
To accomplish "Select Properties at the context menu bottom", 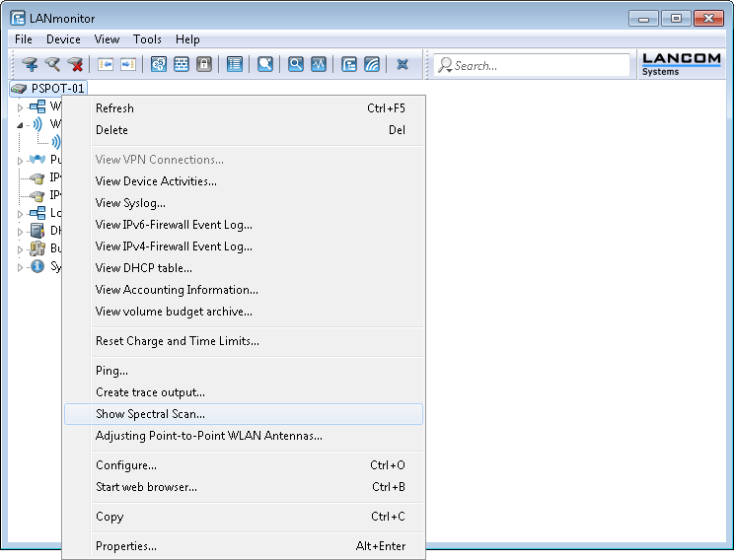I will pyautogui.click(x=125, y=546).
